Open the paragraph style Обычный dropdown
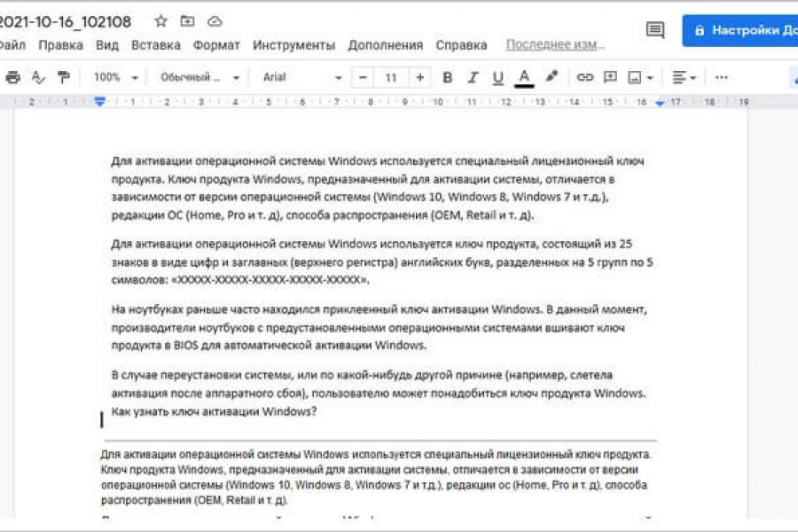This screenshot has height=532, width=798. [199, 77]
